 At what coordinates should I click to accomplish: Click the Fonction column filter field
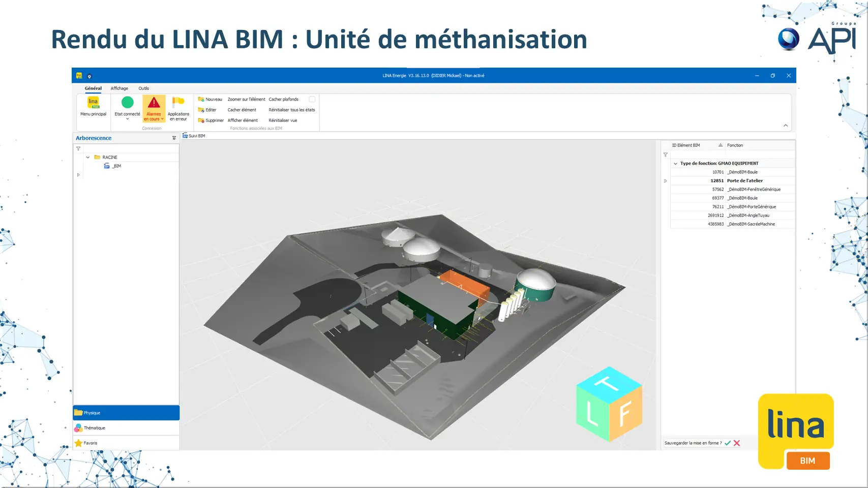760,155
